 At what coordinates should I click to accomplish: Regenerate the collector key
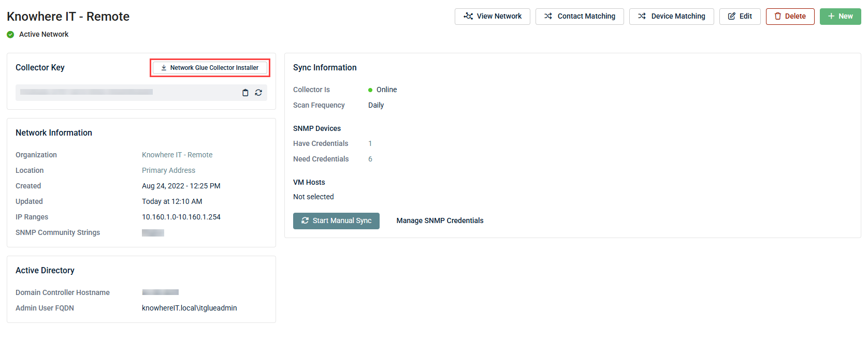click(x=258, y=93)
